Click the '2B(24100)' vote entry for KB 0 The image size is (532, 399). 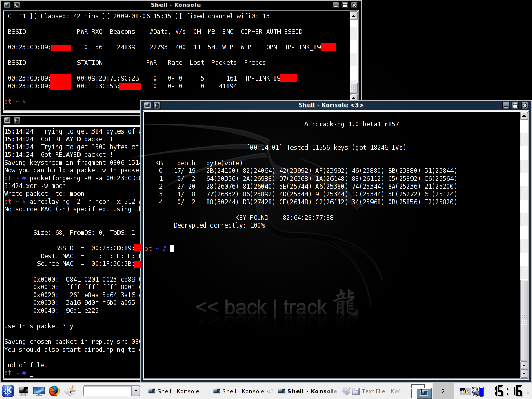(222, 170)
